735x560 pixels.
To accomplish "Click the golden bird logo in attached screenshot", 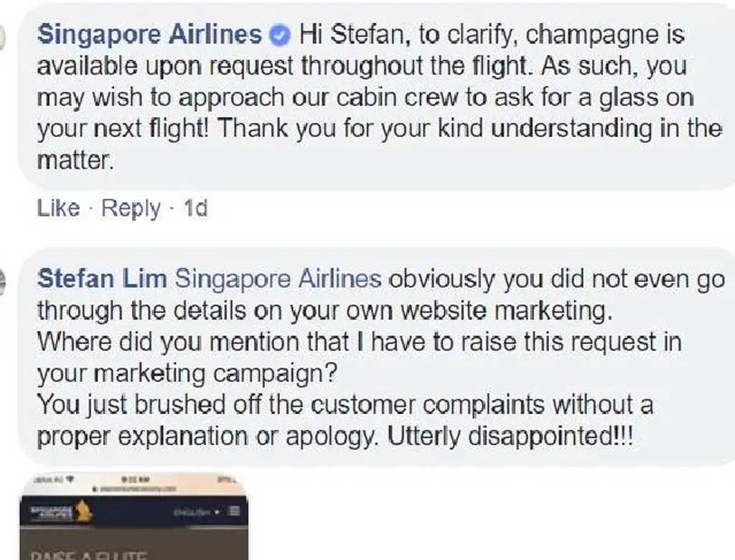I will pyautogui.click(x=85, y=510).
